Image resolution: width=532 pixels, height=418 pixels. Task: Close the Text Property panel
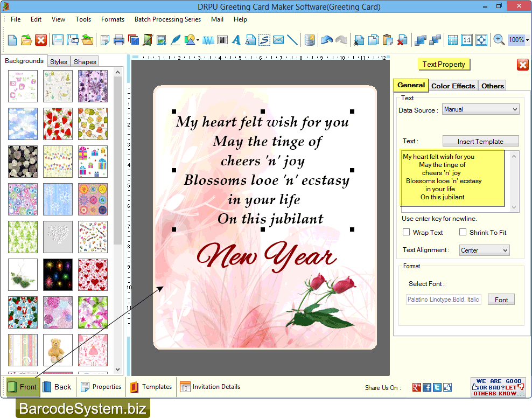point(522,65)
